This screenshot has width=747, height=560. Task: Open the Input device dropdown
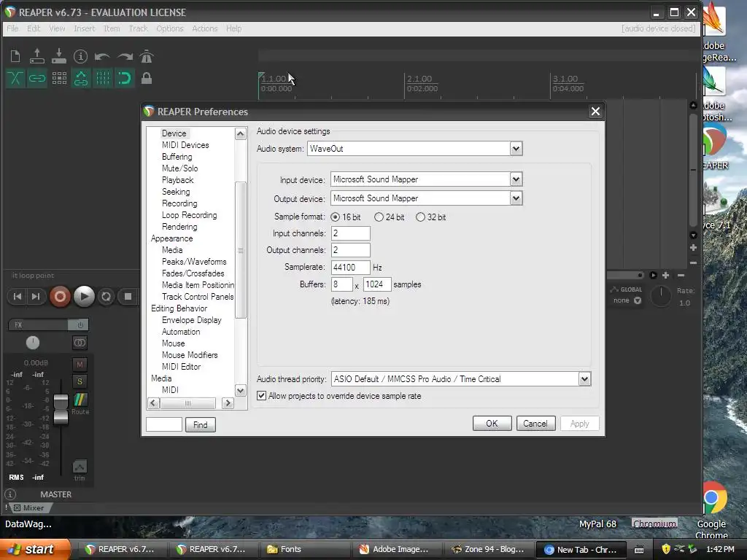coord(516,179)
